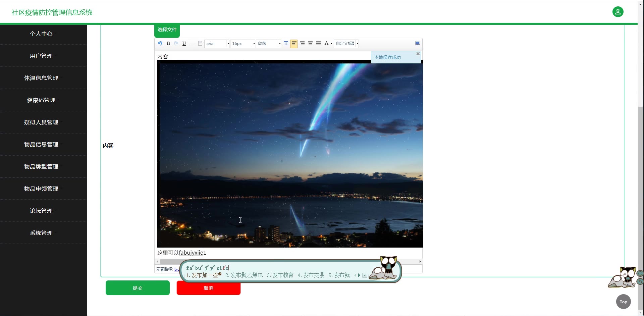The image size is (644, 316).
Task: Place cursor in text line 这里可以
Action: 168,253
